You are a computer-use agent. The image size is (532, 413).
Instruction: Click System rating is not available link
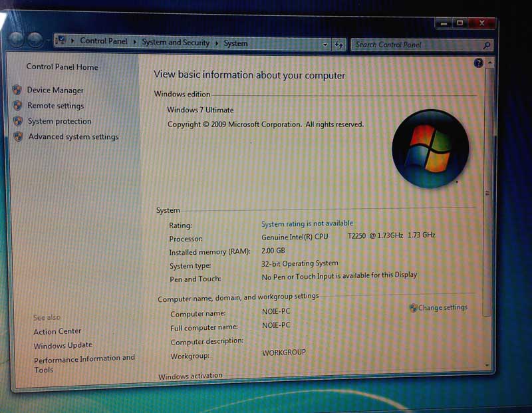pos(307,223)
